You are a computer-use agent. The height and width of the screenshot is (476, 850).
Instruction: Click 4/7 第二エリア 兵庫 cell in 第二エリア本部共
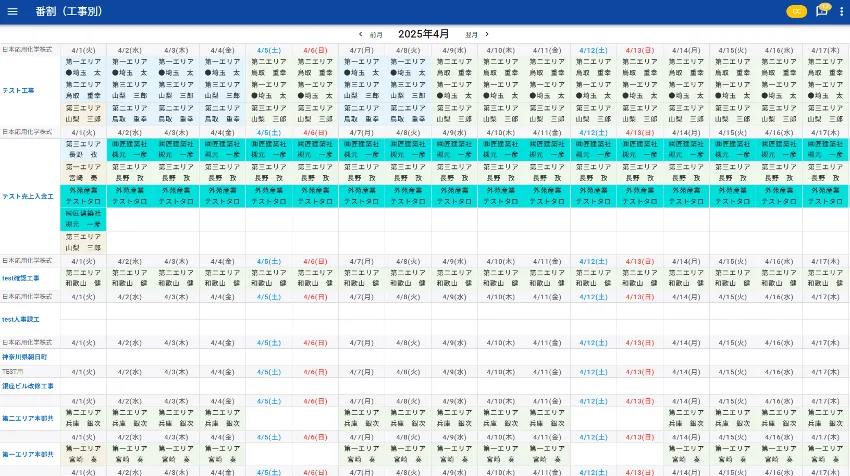click(x=362, y=418)
